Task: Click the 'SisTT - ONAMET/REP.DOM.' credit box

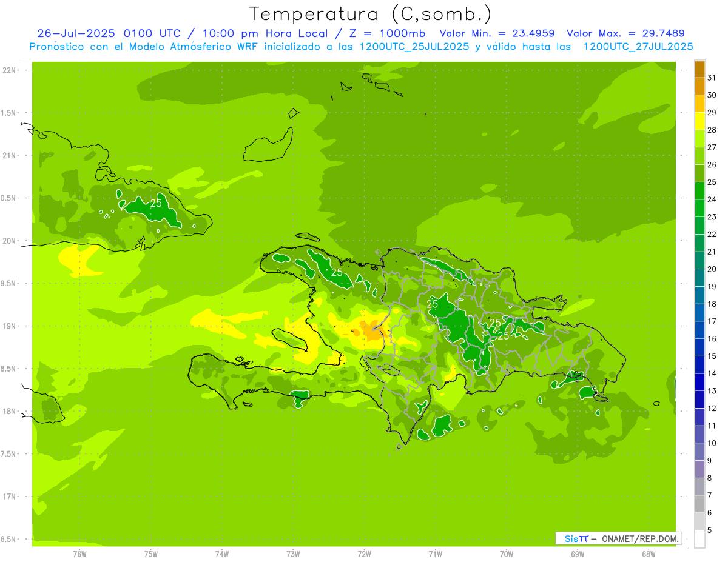Action: pos(618,538)
